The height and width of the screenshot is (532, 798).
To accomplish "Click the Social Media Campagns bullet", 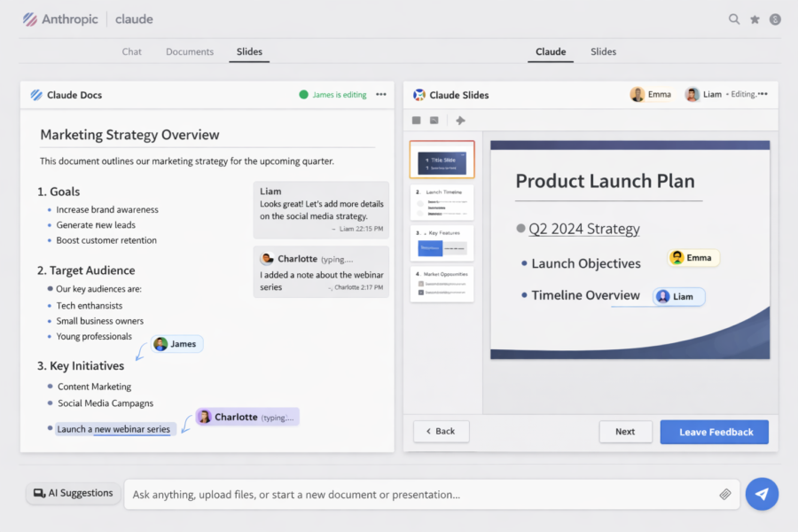I will pos(106,403).
